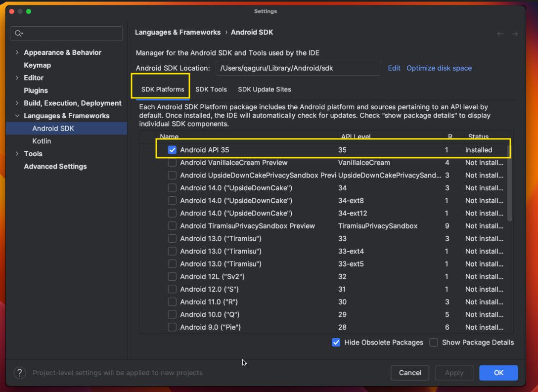The height and width of the screenshot is (392, 538).
Task: Click Optimize disk space link
Action: [439, 68]
